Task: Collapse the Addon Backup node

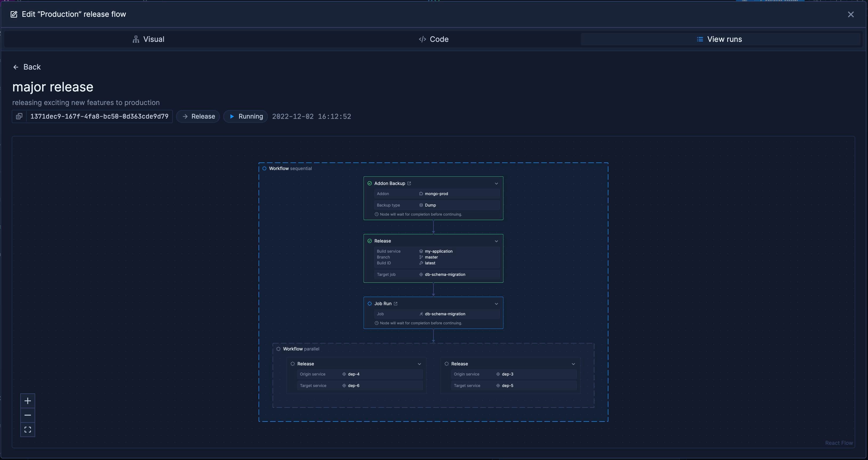Action: [496, 184]
